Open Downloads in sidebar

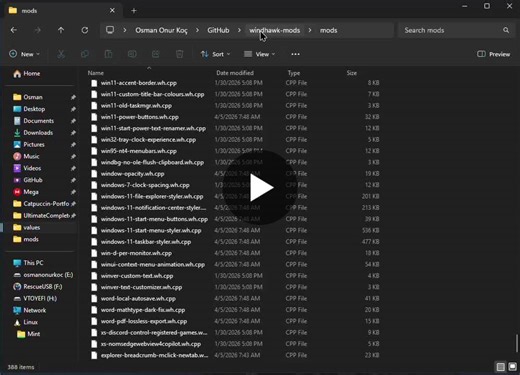pyautogui.click(x=33, y=133)
